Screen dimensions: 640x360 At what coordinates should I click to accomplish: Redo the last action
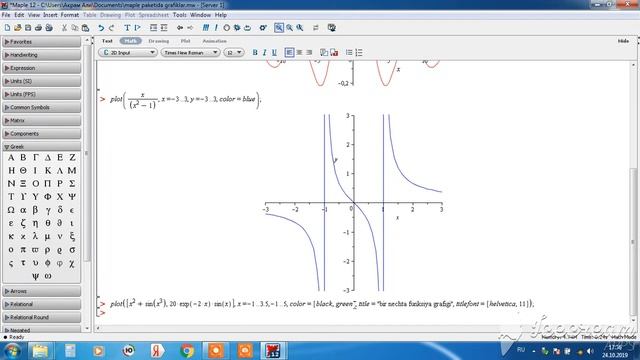coord(111,28)
